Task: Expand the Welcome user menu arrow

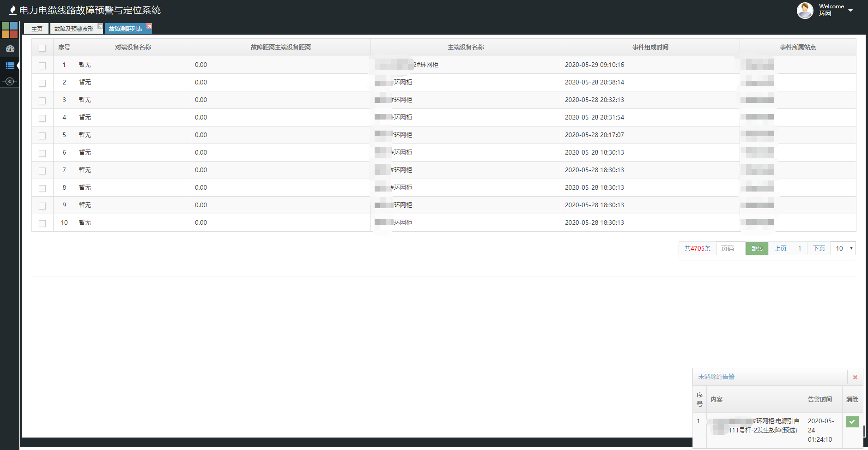Action: point(850,10)
